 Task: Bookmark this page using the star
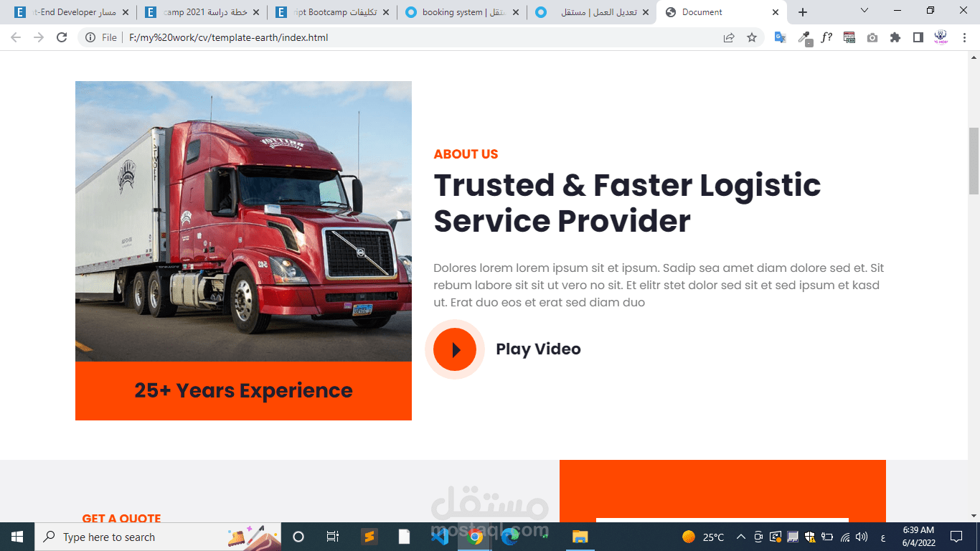(x=753, y=37)
